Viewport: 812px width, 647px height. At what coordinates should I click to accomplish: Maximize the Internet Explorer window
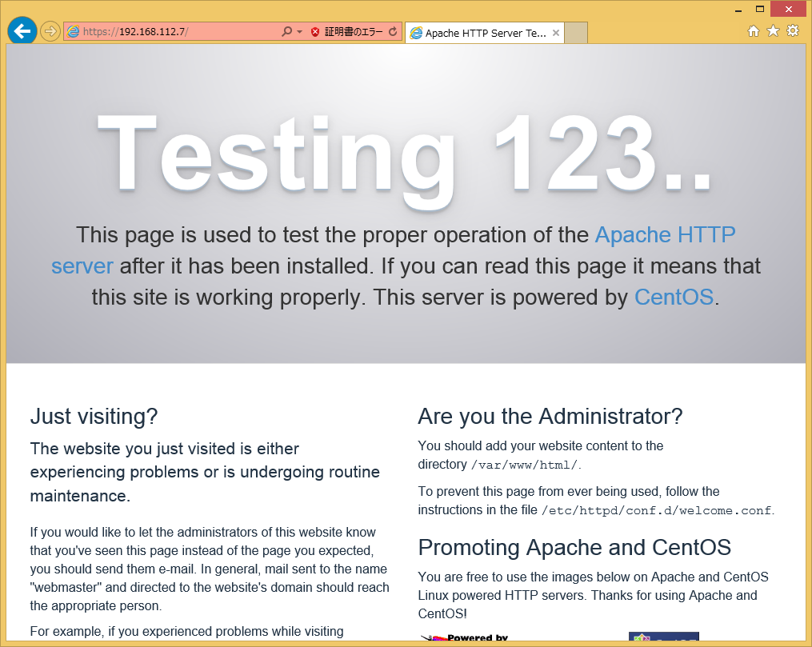760,10
